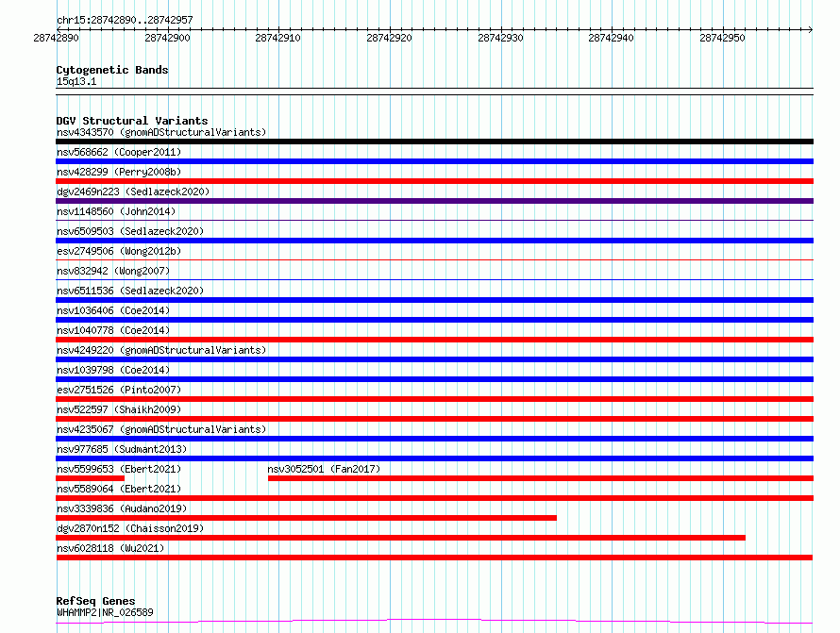The width and height of the screenshot is (840, 633).
Task: Select the blue bar under nsv4235067
Action: pos(434,439)
